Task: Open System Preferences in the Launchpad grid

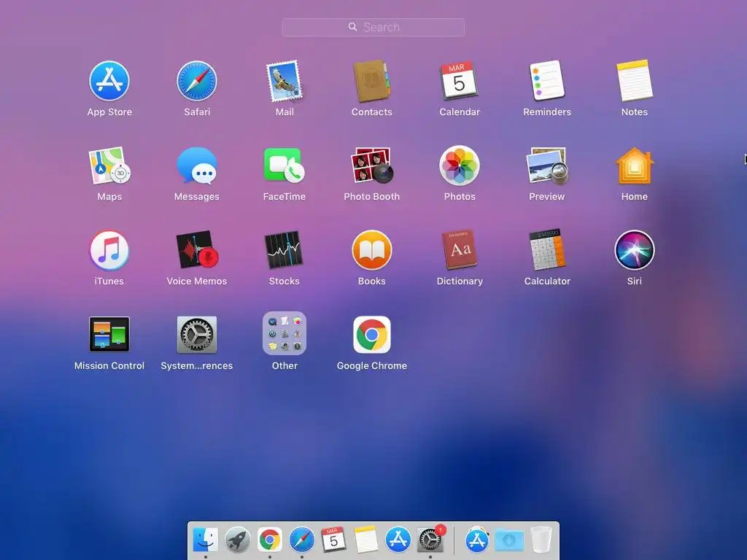Action: (x=197, y=334)
